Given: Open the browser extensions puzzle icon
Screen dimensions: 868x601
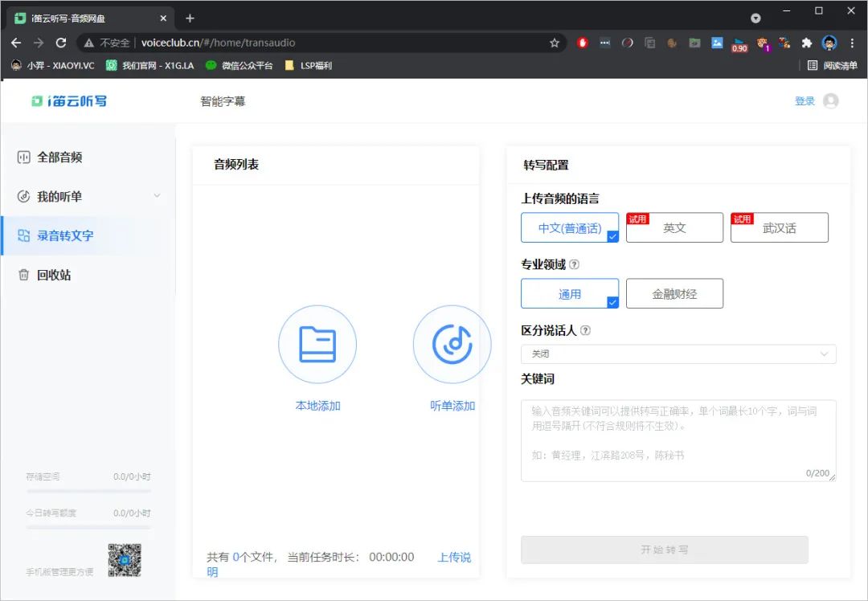Looking at the screenshot, I should click(x=807, y=43).
